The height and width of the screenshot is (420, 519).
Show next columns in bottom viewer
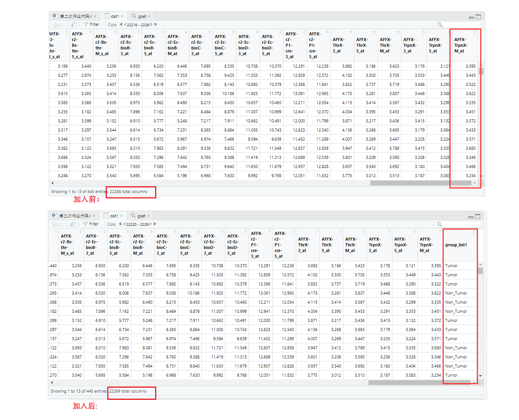(x=150, y=224)
